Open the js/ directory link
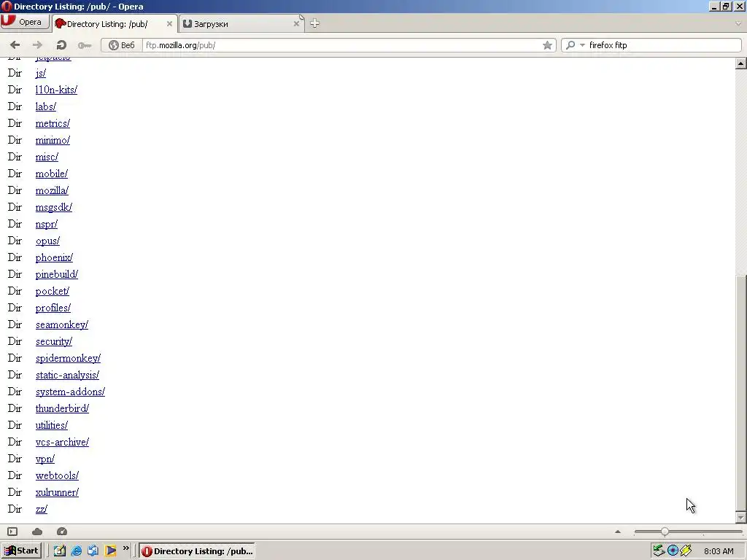 pos(41,74)
